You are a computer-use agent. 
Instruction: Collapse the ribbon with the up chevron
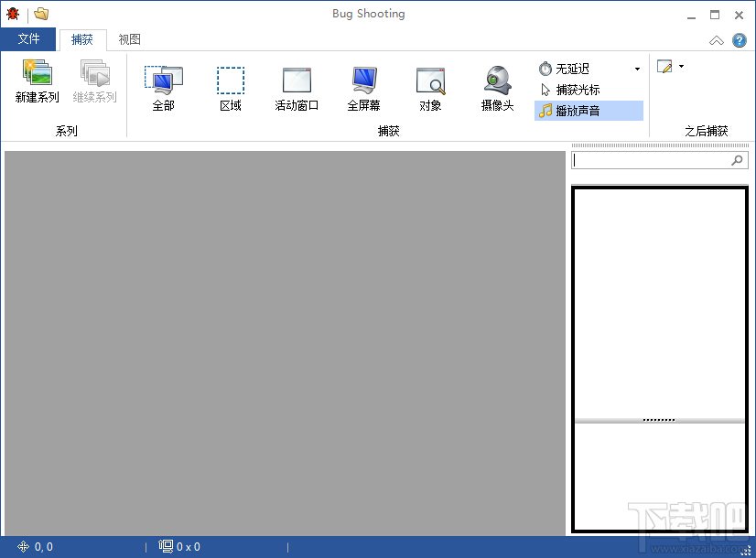(x=717, y=40)
